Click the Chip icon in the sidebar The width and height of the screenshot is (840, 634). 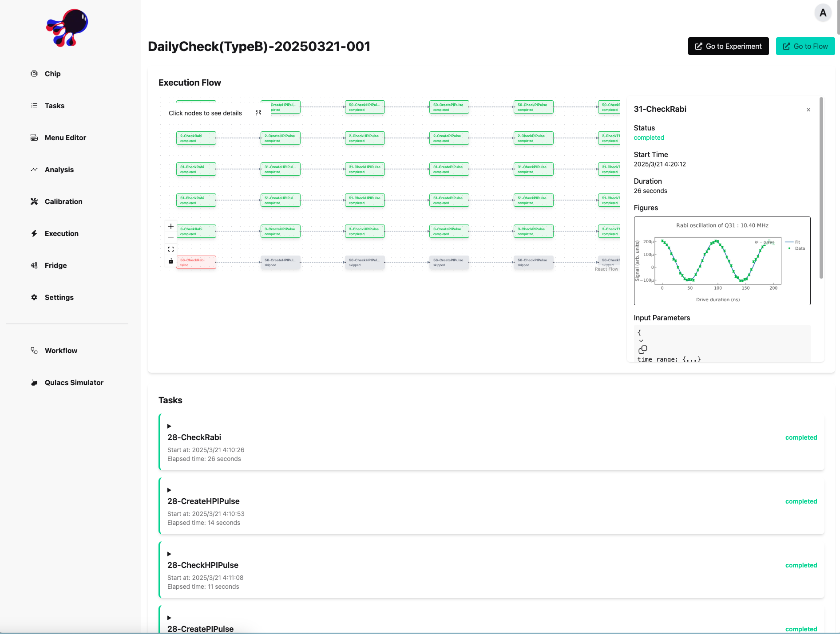click(x=34, y=74)
